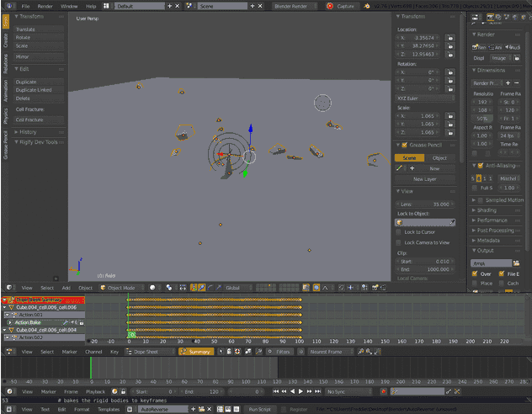Viewport: 532px width, 414px height.
Task: Enable Lock to Cursor checkbox
Action: (399, 232)
